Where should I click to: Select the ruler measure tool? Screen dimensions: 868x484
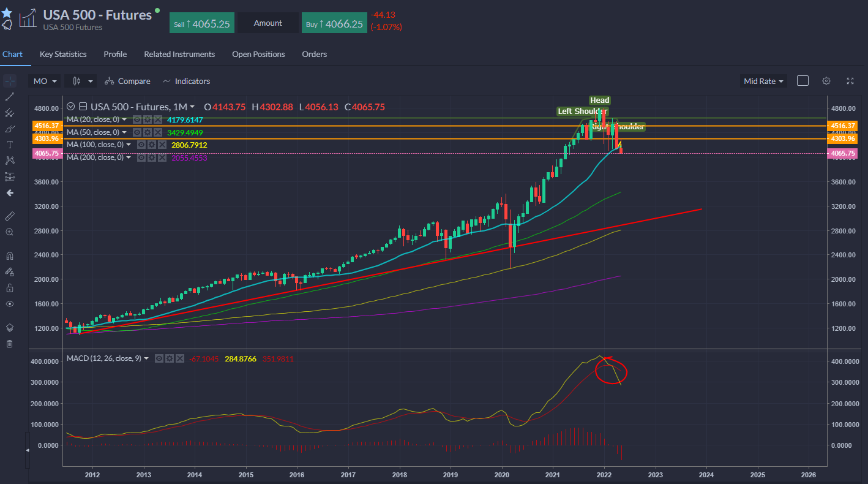[9, 216]
